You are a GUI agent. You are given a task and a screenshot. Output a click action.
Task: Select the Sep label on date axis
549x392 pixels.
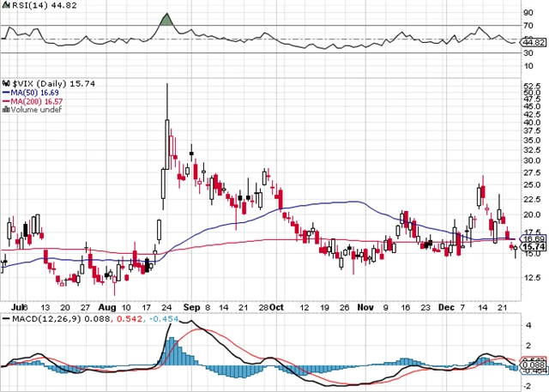(191, 306)
